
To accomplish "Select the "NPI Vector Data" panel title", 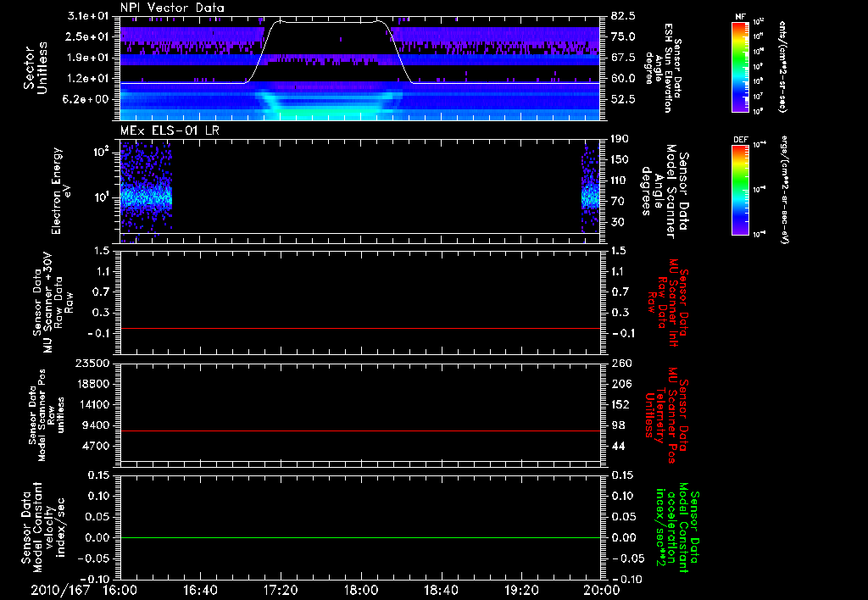I will (x=173, y=8).
